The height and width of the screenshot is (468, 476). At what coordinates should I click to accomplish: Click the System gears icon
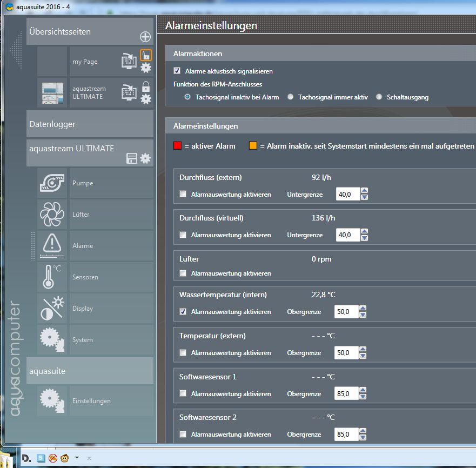tap(52, 340)
